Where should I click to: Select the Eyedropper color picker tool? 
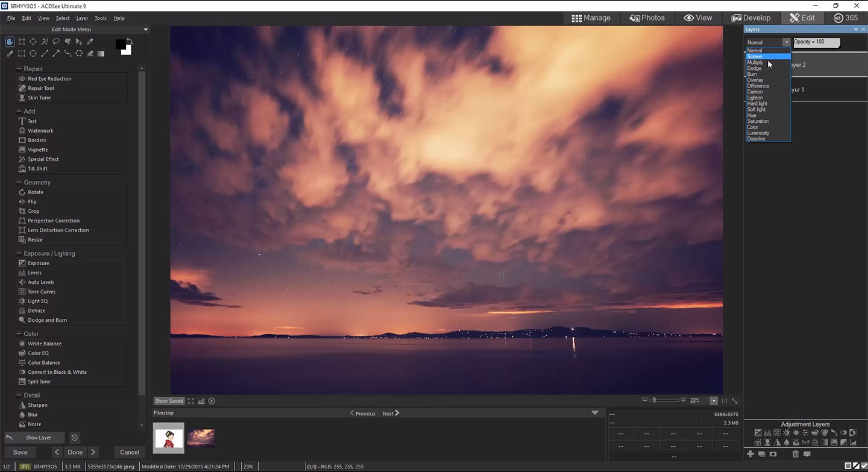point(90,42)
